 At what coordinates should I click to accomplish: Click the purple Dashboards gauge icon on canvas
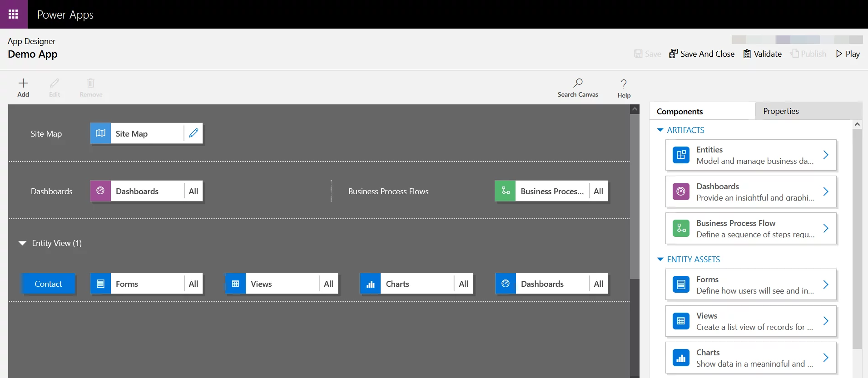pyautogui.click(x=100, y=191)
